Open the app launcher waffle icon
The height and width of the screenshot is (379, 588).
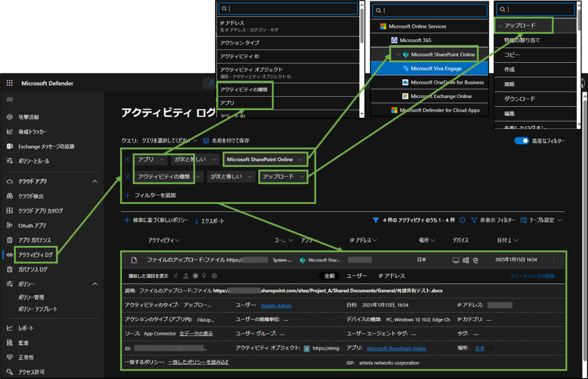9,83
